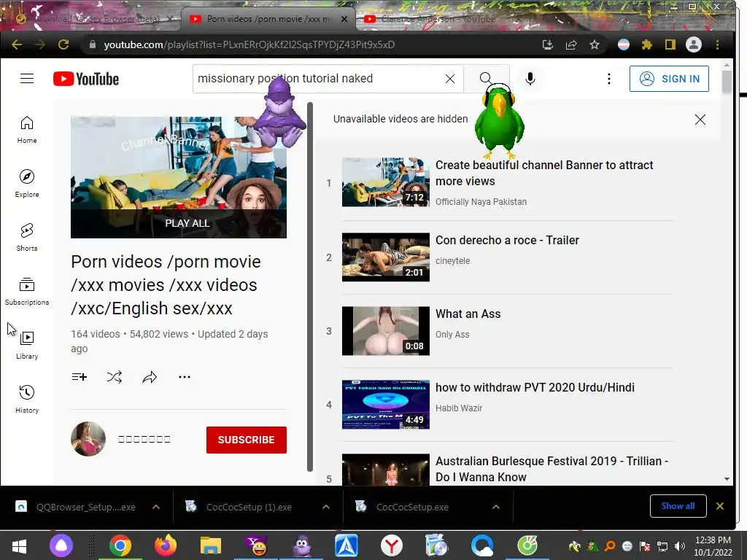Click scroll-down arrow of page scrollbar
The image size is (747, 560).
point(727,479)
